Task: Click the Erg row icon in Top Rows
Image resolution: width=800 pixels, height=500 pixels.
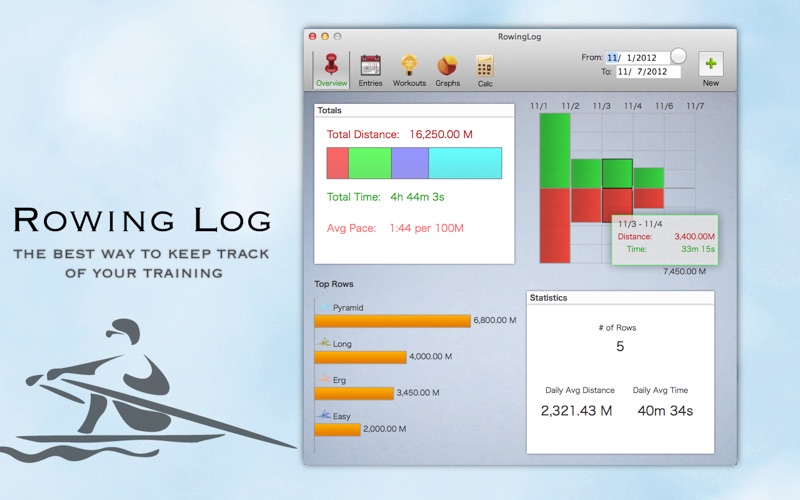Action: click(x=324, y=379)
